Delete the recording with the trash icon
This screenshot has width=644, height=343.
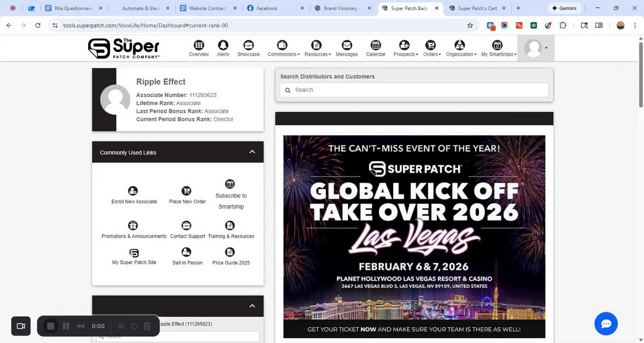click(147, 326)
